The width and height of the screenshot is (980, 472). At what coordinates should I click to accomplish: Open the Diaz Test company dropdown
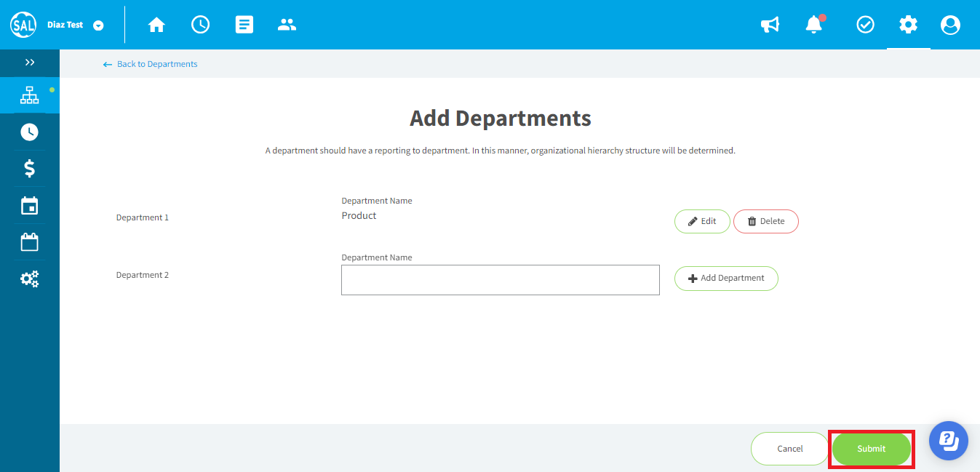(98, 25)
